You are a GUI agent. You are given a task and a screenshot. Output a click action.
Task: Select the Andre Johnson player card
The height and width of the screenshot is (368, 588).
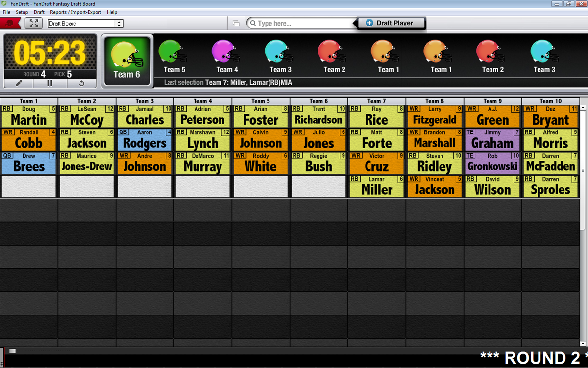[x=145, y=163]
